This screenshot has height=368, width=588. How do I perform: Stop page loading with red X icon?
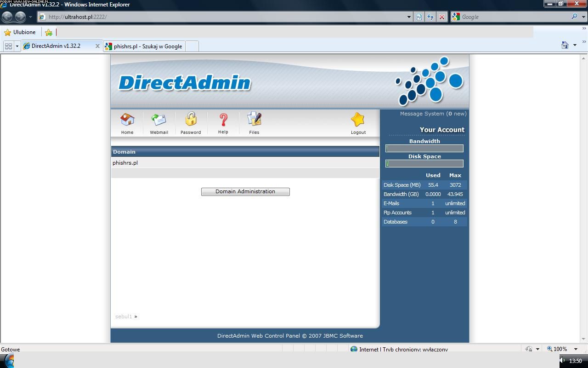[441, 17]
